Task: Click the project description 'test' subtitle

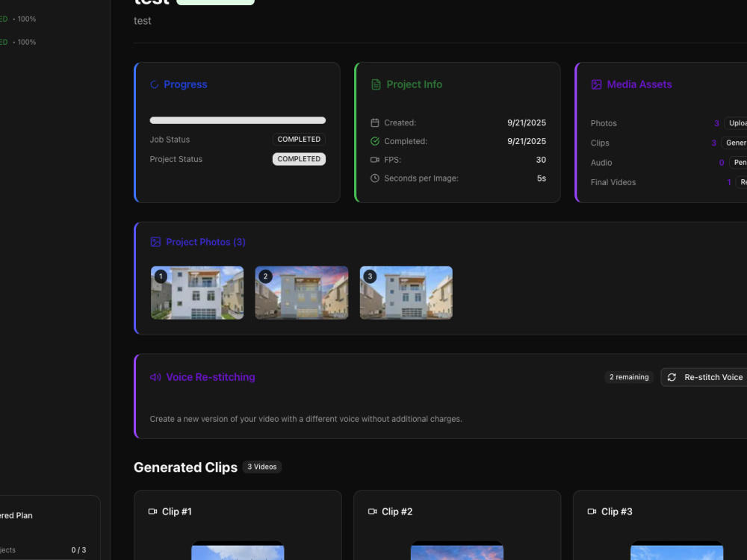Action: [x=143, y=21]
